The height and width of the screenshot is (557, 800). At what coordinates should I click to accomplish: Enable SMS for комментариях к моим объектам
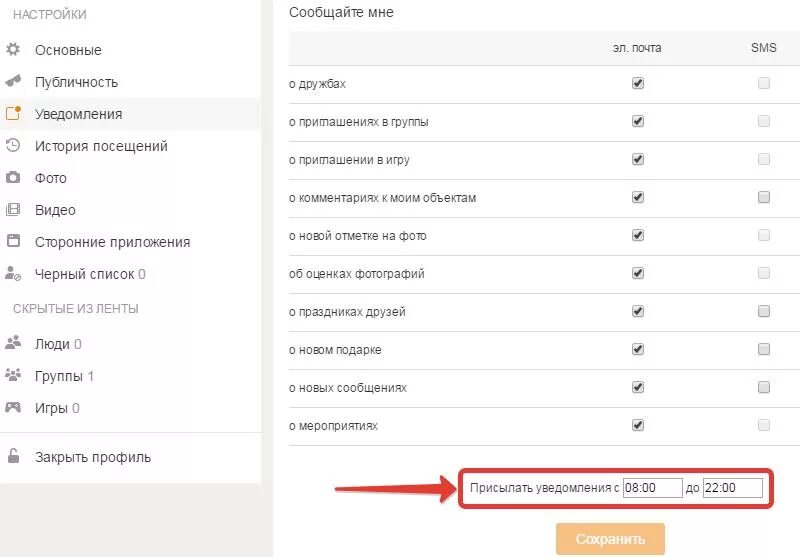click(764, 198)
